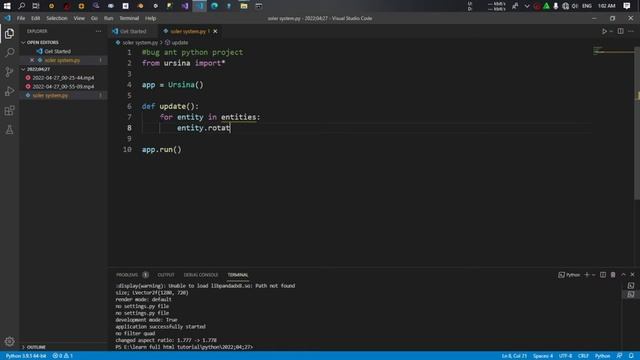Split the terminal pane

pyautogui.click(x=603, y=275)
